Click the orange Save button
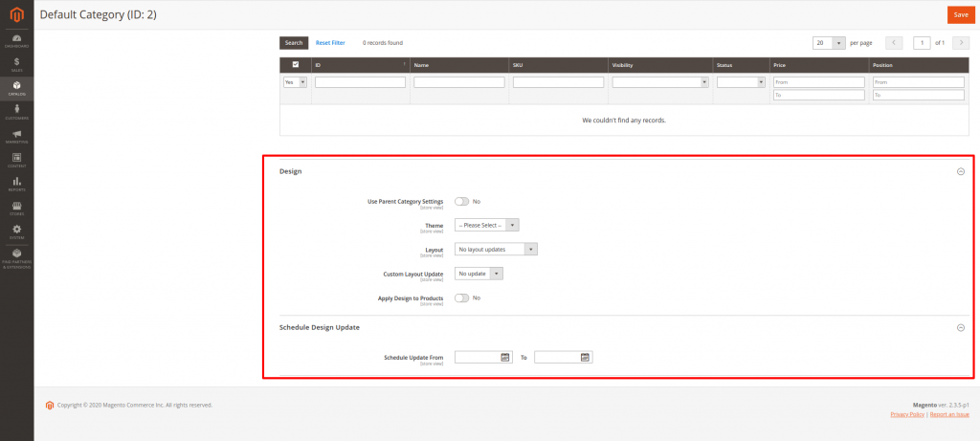The height and width of the screenshot is (441, 980). tap(960, 14)
